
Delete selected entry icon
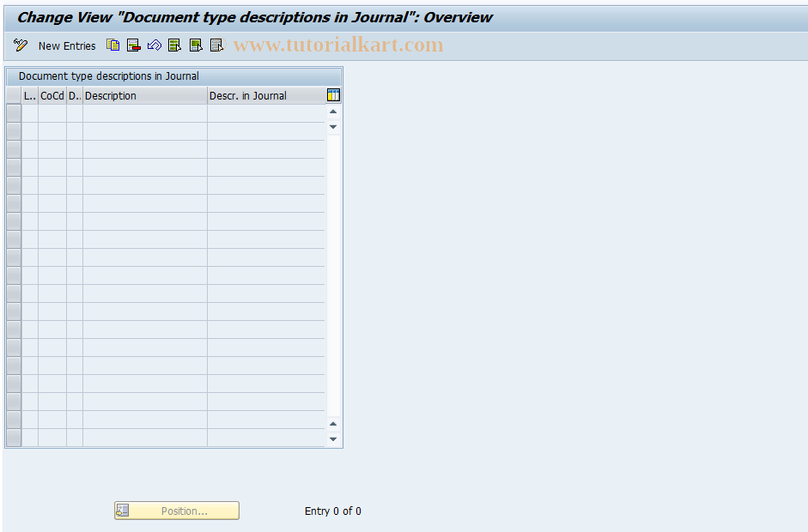coord(133,45)
